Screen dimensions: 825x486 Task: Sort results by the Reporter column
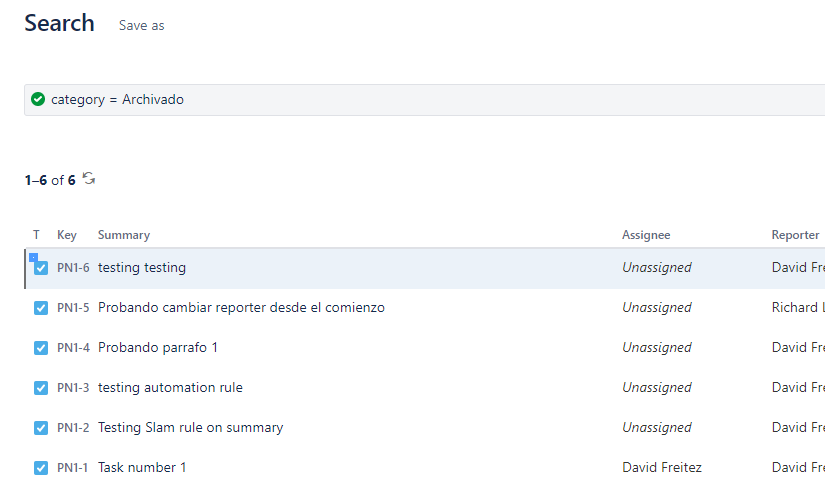point(795,235)
